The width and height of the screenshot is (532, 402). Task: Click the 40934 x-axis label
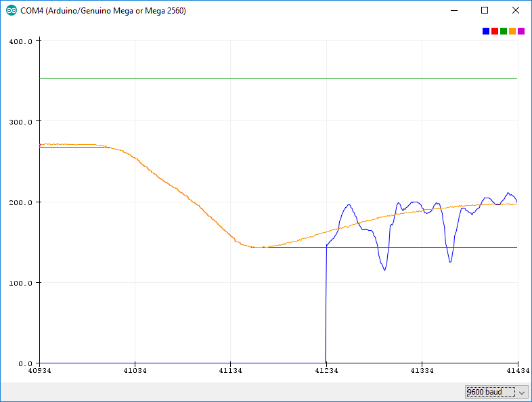tap(40, 370)
